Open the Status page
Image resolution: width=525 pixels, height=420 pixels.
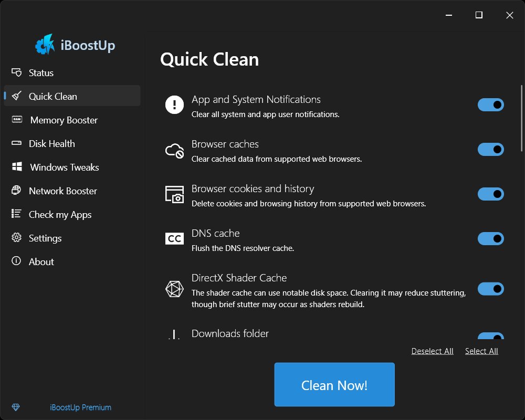[x=72, y=72]
